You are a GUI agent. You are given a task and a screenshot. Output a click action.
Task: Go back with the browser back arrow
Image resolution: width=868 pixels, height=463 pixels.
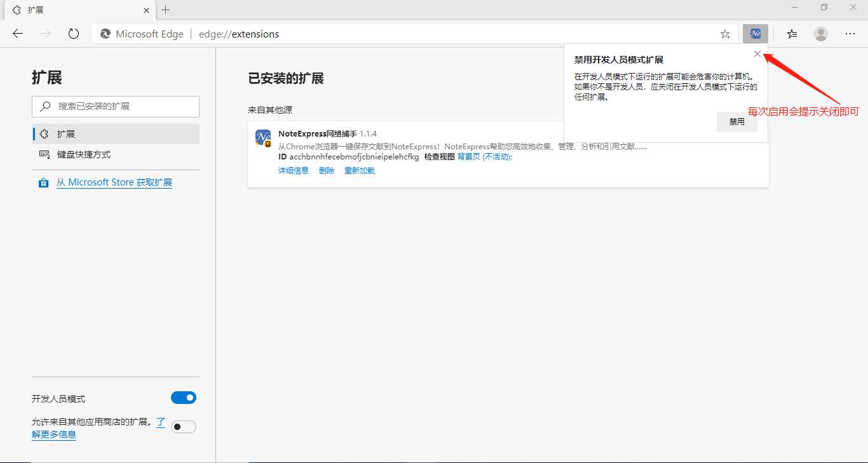pos(18,34)
